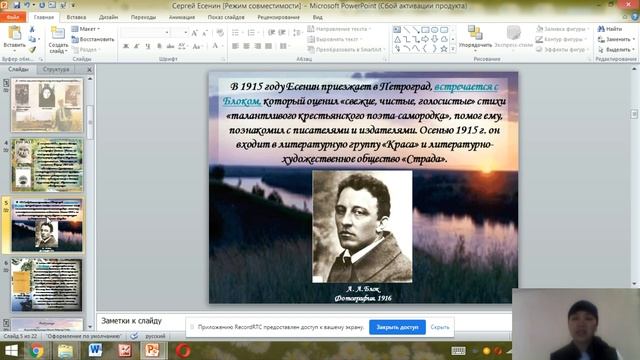
Task: Select the star shape in gallery
Action: [x=444, y=49]
